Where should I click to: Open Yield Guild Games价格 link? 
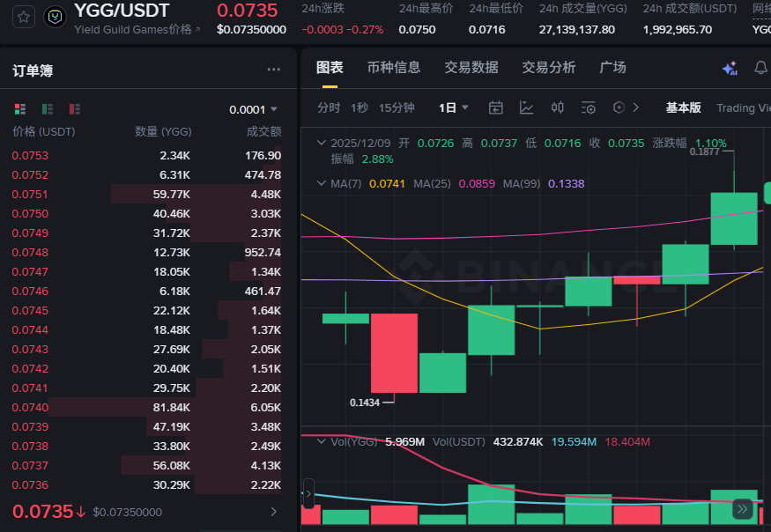click(x=137, y=29)
